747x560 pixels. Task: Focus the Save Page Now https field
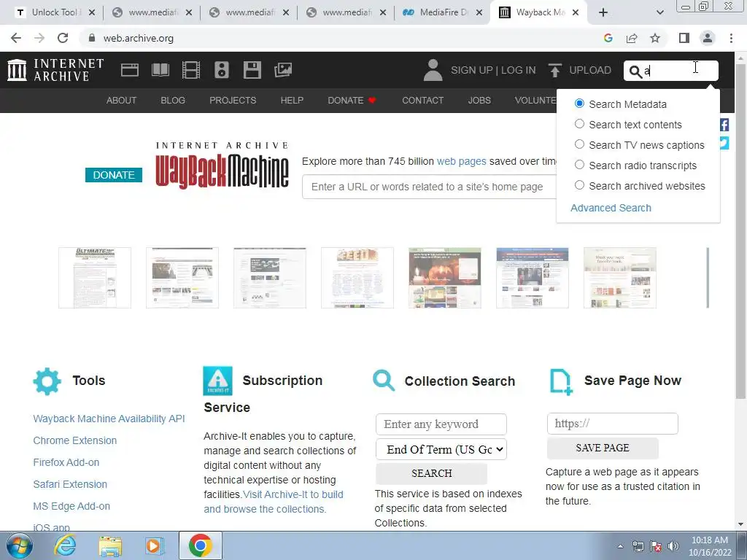612,424
